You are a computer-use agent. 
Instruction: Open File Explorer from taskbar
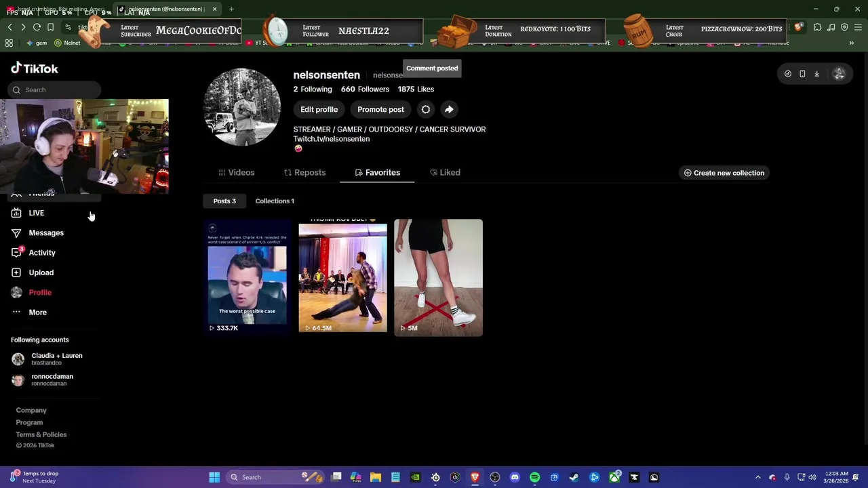tap(376, 477)
